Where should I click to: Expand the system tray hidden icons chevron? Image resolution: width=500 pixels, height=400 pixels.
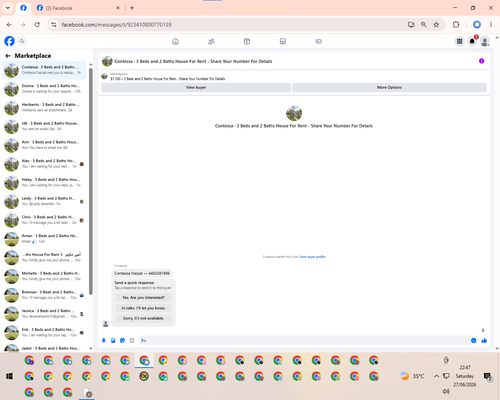point(436,376)
